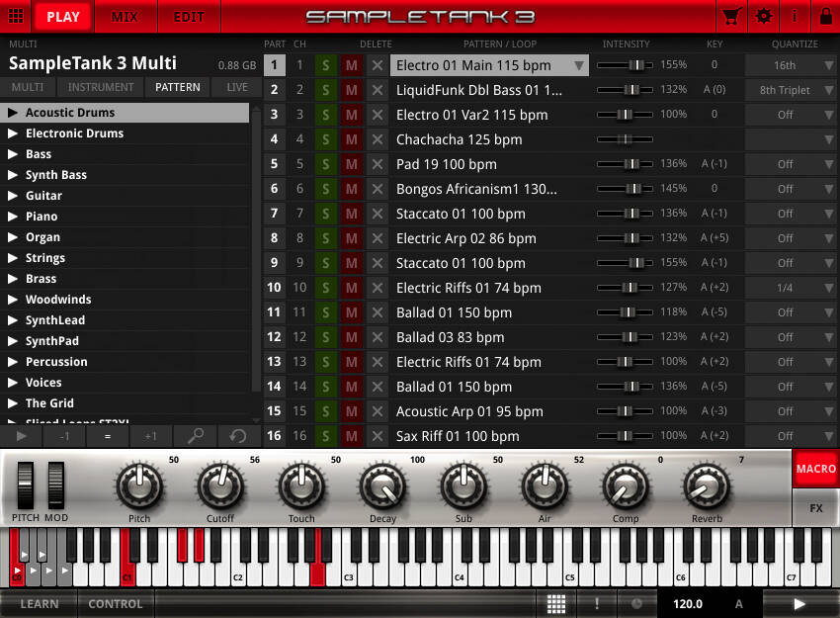Delete the Chachacha 125 bpm pattern
Image resolution: width=840 pixels, height=618 pixels.
[378, 139]
